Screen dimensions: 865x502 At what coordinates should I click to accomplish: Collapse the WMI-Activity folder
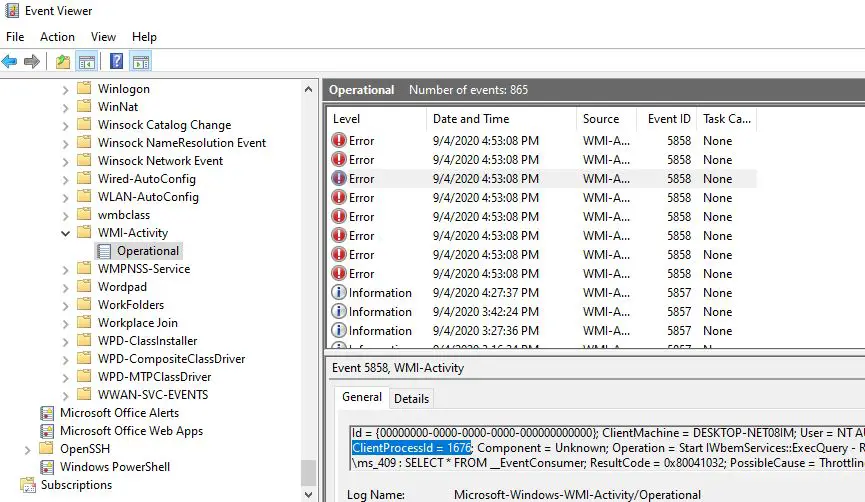66,233
